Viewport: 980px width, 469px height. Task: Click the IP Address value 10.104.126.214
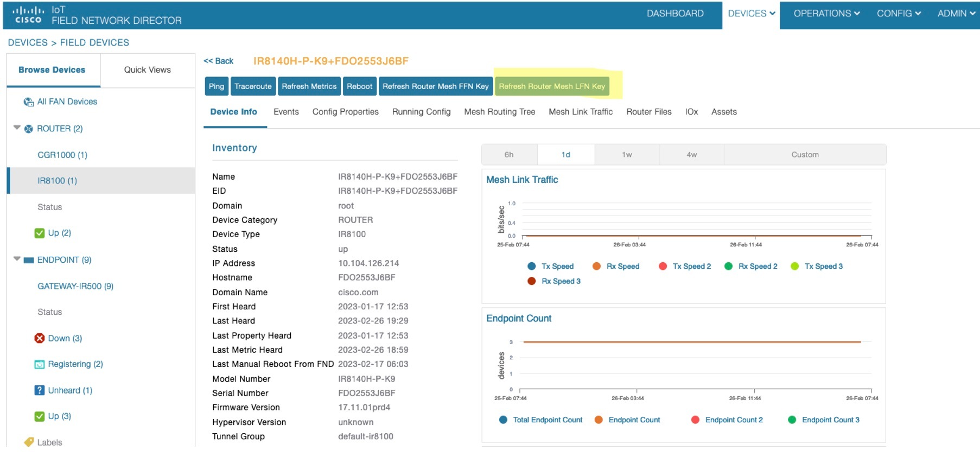[368, 264]
